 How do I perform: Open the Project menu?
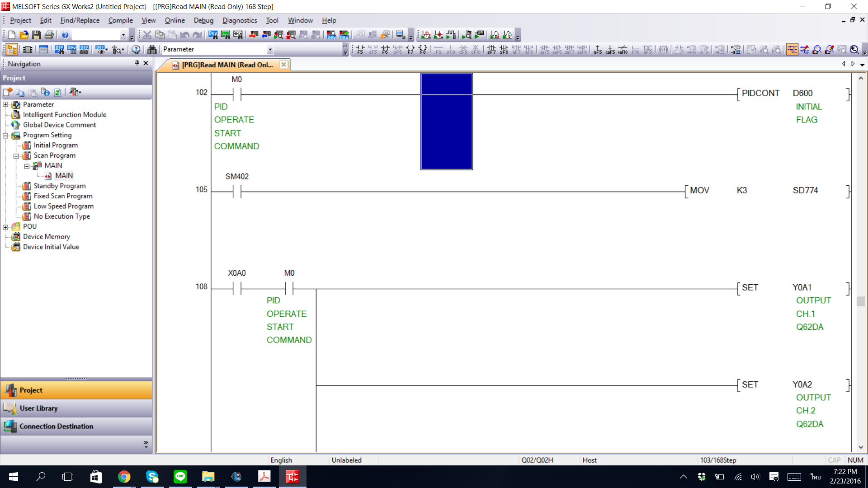20,20
